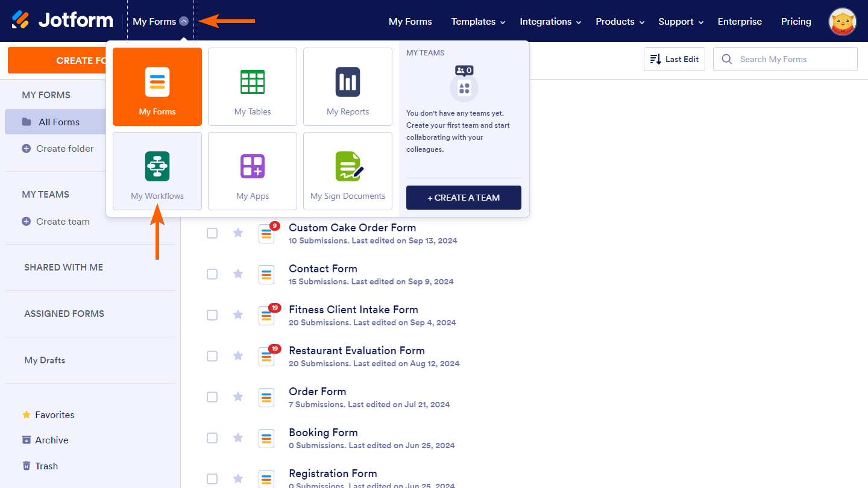Click the Fitness Client Intake Form icon
Image resolution: width=868 pixels, height=488 pixels.
(x=266, y=315)
